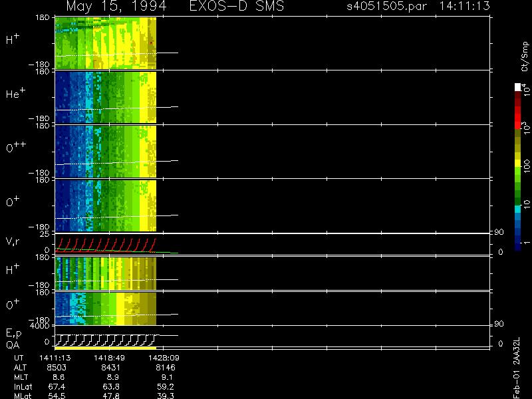Click the altitude value "8431"
Viewport: 532px width, 399px height.
[x=110, y=368]
